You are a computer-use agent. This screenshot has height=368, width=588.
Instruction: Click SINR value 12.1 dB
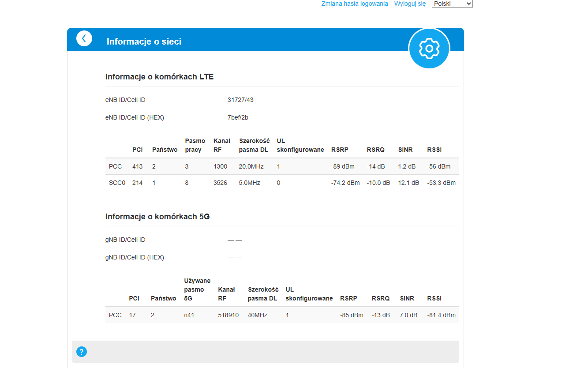pos(408,183)
